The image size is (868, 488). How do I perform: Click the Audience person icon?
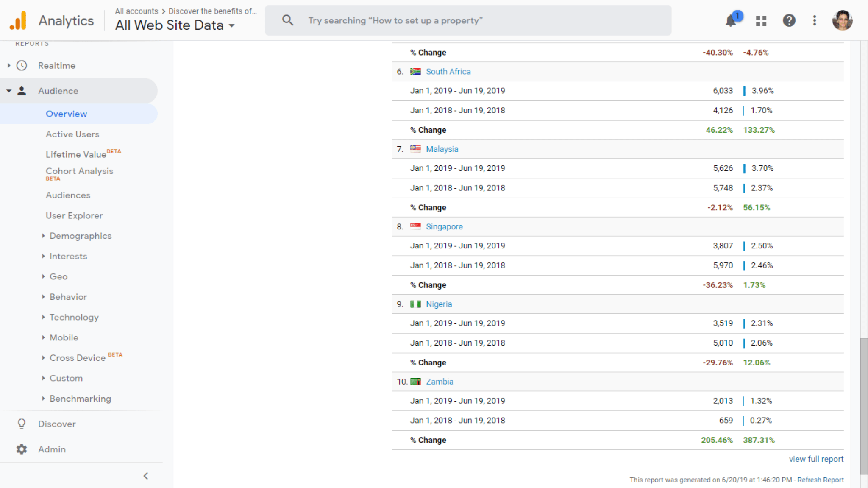pos(22,91)
